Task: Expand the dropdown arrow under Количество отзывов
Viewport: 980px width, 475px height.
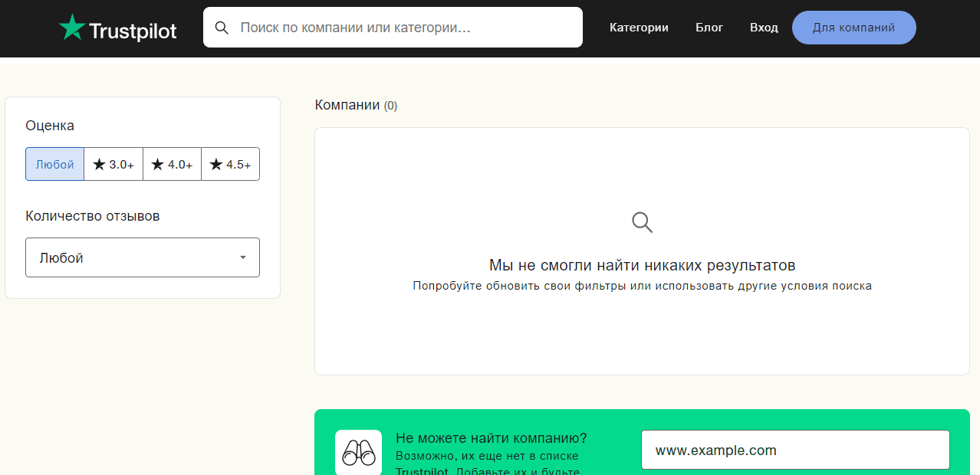Action: [243, 257]
